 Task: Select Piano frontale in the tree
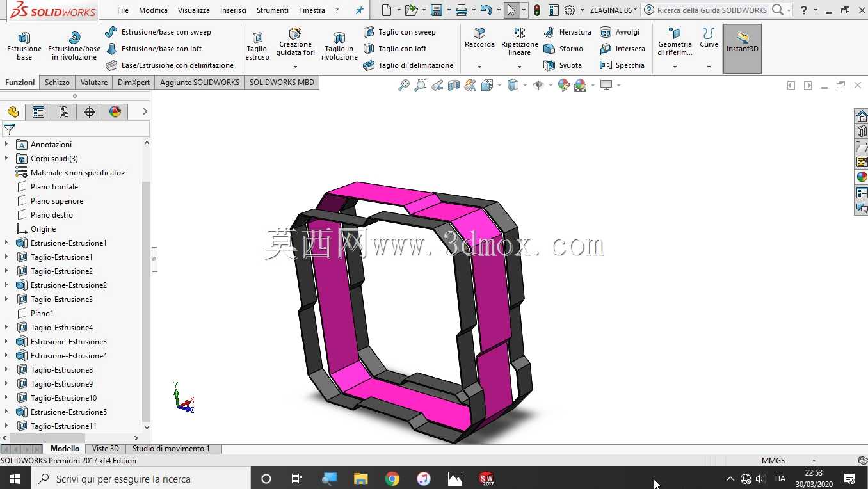(x=54, y=187)
